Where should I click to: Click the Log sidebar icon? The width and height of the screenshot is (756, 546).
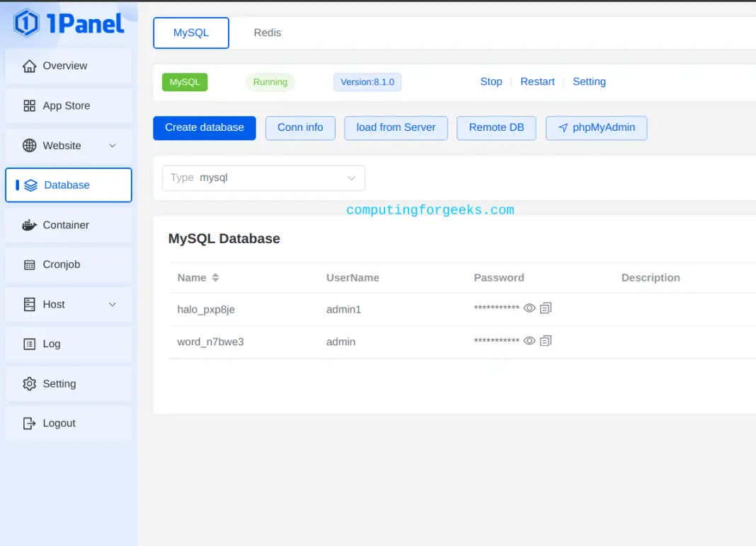(29, 344)
